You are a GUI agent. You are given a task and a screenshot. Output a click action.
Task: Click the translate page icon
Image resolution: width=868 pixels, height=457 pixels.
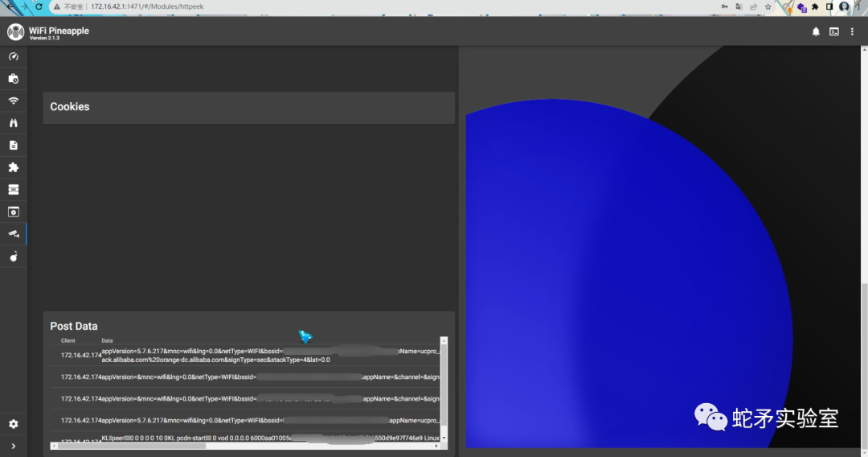point(739,6)
